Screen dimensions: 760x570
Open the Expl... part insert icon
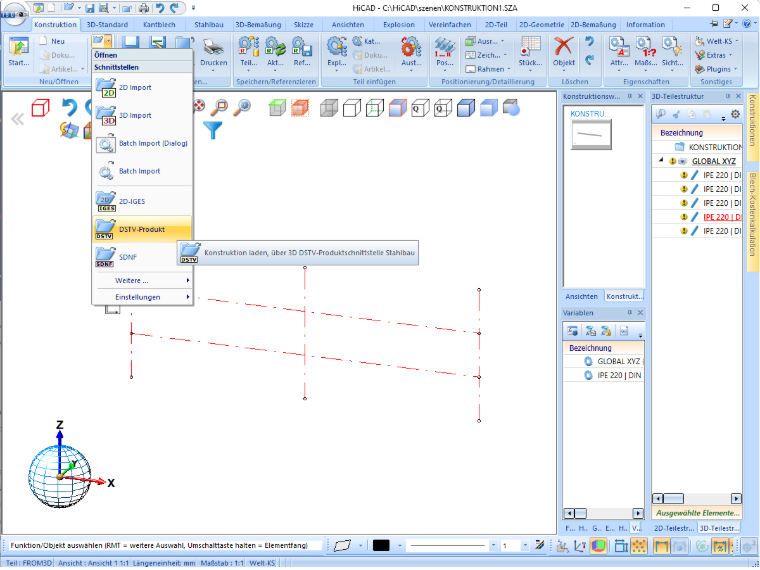336,53
